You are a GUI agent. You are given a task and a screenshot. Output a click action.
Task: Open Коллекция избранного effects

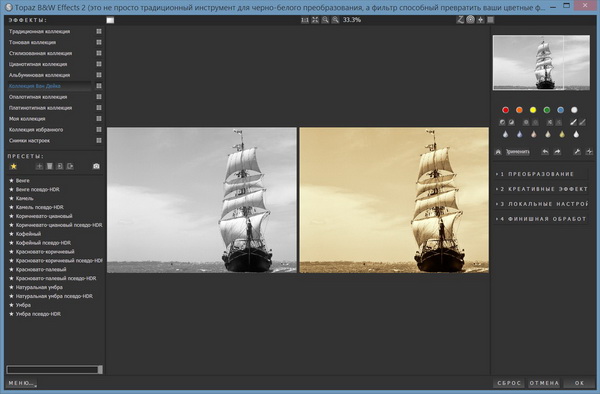point(36,130)
